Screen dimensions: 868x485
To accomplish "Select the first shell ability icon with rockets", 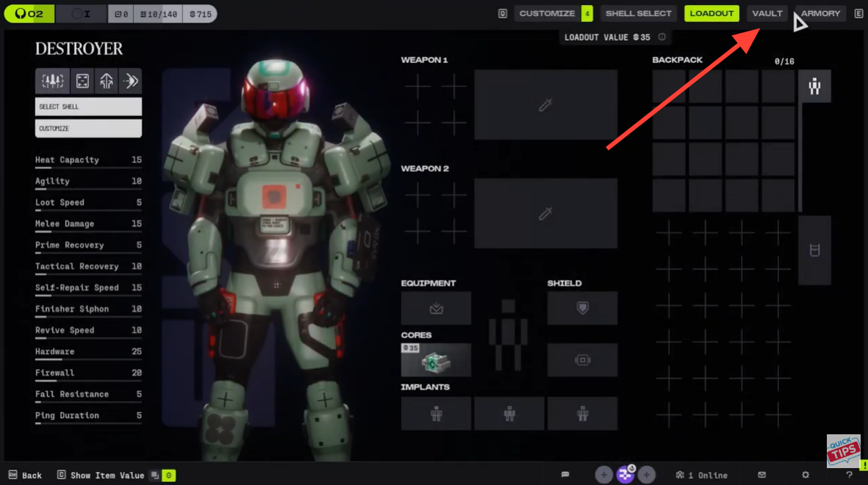I will click(52, 82).
